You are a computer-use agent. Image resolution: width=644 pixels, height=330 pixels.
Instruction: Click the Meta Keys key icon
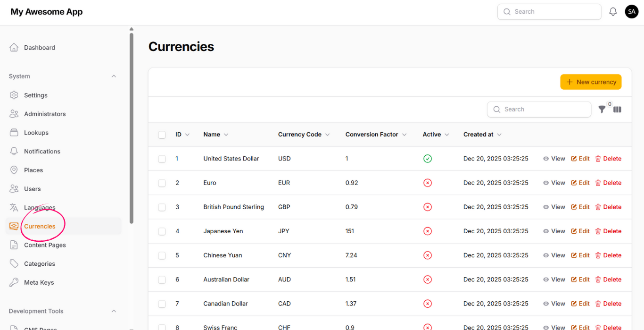14,282
